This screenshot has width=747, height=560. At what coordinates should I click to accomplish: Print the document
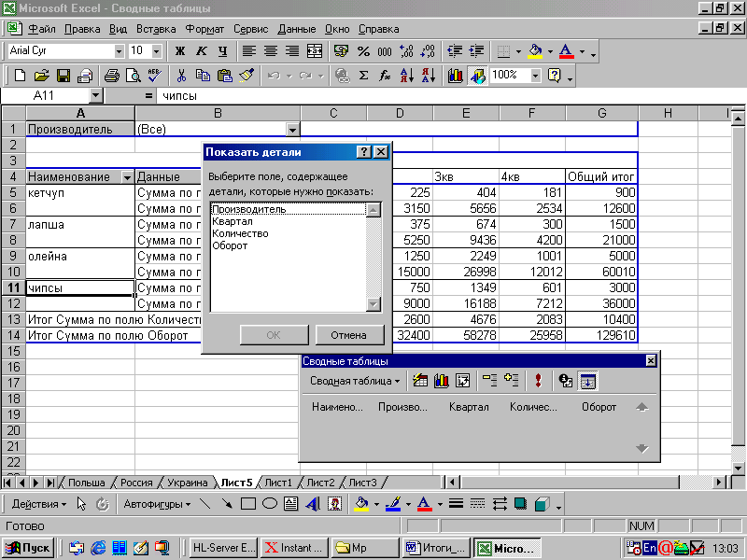(x=112, y=76)
